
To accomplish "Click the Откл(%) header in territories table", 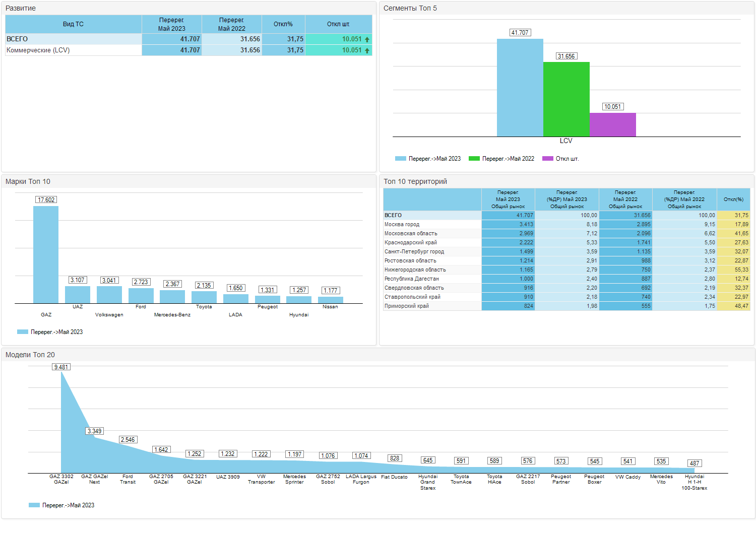I will [733, 199].
